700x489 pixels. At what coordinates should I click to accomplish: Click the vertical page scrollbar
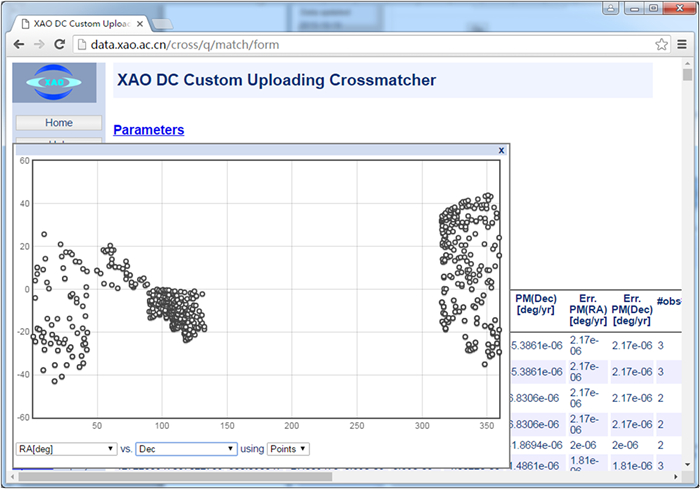click(x=687, y=250)
